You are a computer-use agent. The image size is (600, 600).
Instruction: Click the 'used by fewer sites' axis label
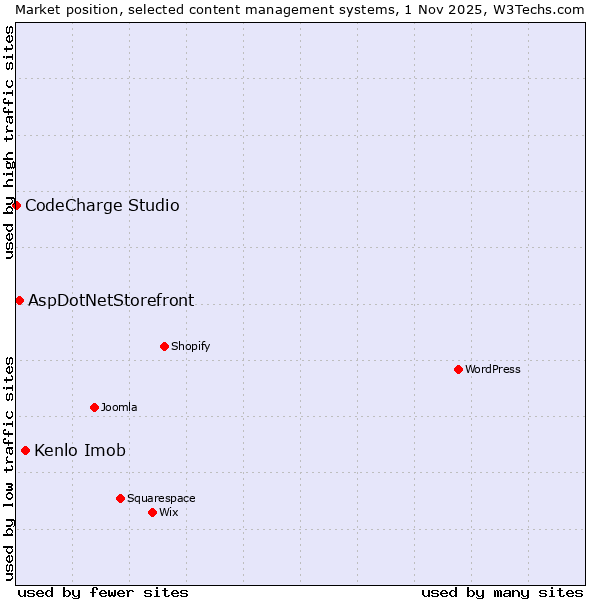pos(103,592)
